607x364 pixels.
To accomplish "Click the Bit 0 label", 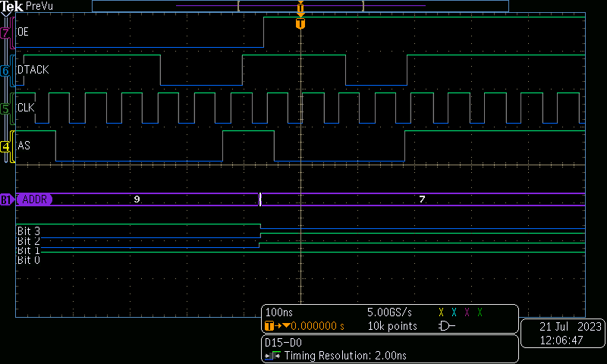I will coord(29,260).
